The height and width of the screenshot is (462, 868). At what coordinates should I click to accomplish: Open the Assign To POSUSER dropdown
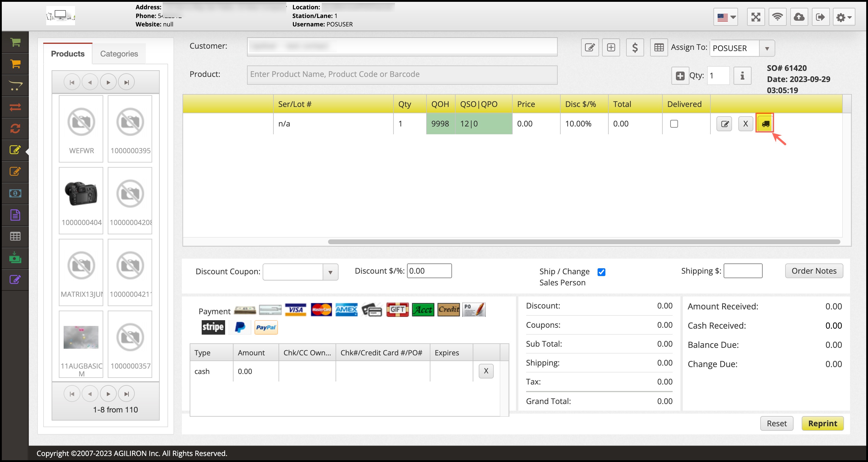(x=767, y=49)
